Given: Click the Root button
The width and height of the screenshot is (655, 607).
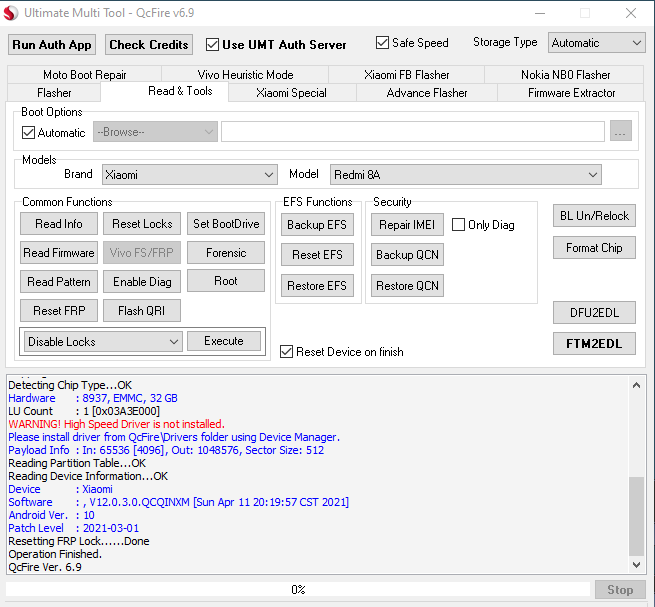Looking at the screenshot, I should pyautogui.click(x=226, y=281).
